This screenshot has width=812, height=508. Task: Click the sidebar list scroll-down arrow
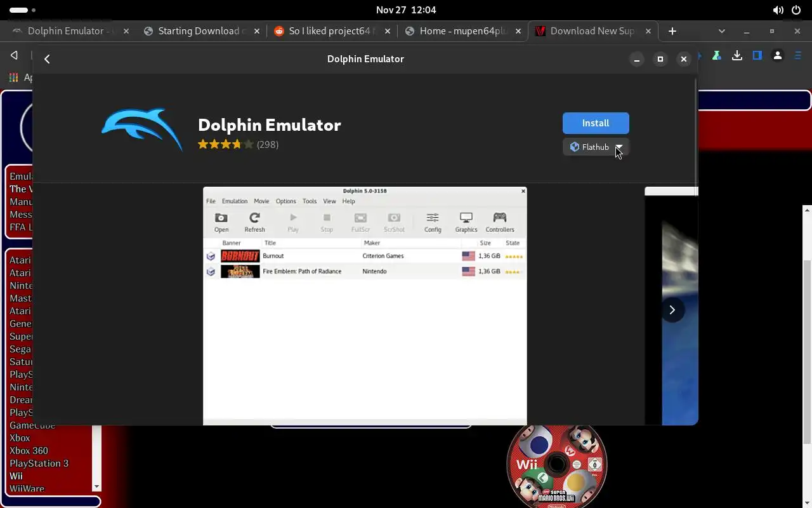tap(96, 487)
